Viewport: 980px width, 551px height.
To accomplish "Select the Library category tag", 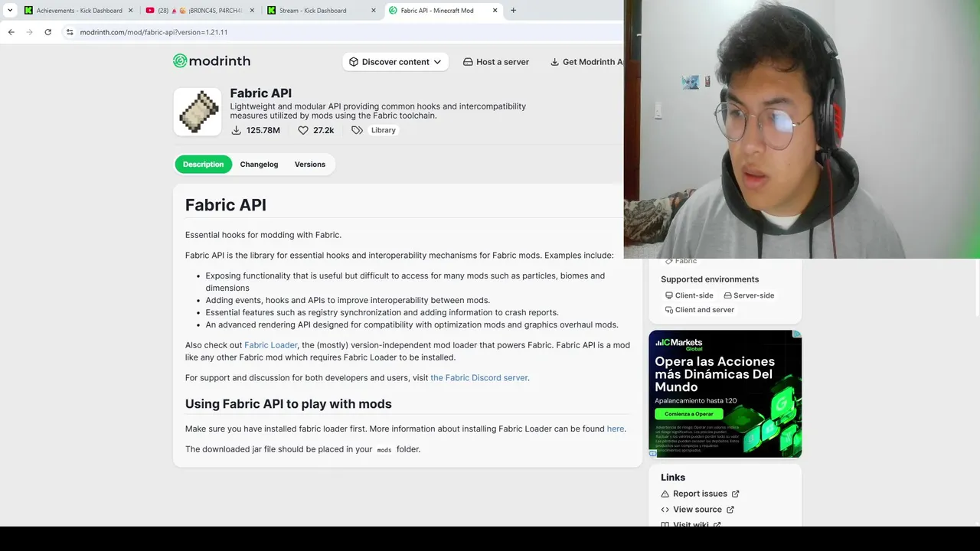I will tap(384, 130).
